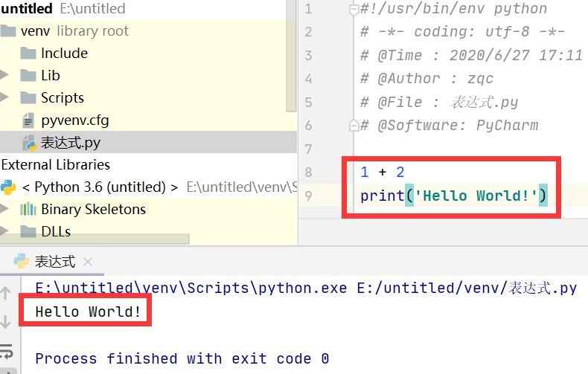Click the 表达式.py Python file icon
Viewport: 588px width, 374px height.
click(x=29, y=142)
